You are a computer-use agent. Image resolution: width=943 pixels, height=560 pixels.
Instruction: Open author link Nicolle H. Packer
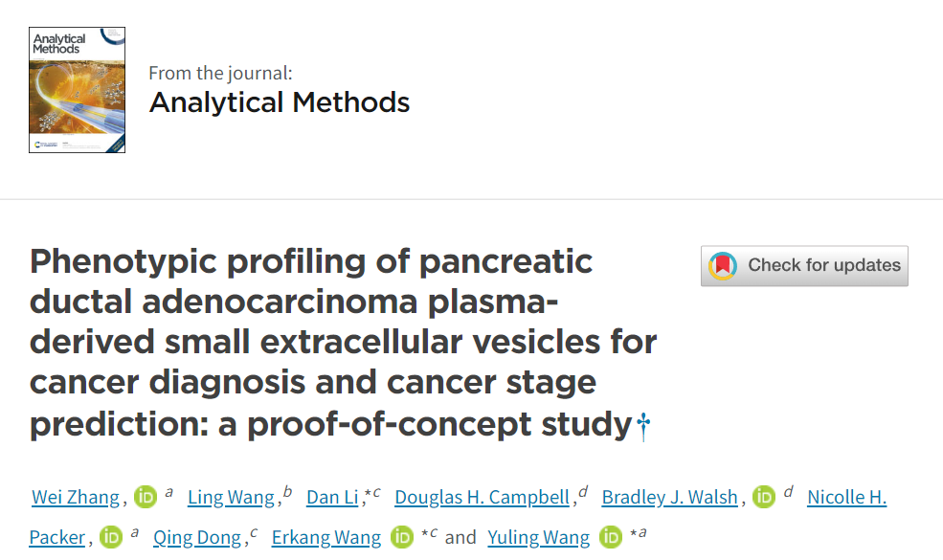point(846,498)
